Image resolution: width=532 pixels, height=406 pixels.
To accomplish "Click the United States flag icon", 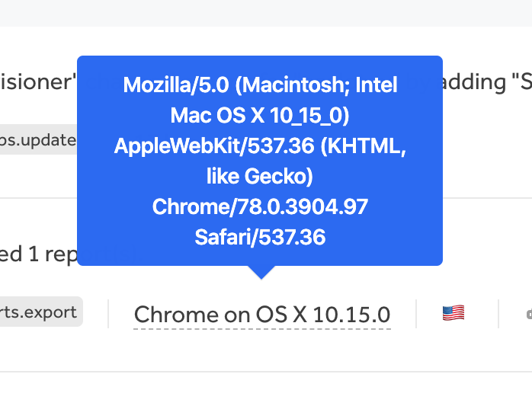I will [x=453, y=313].
